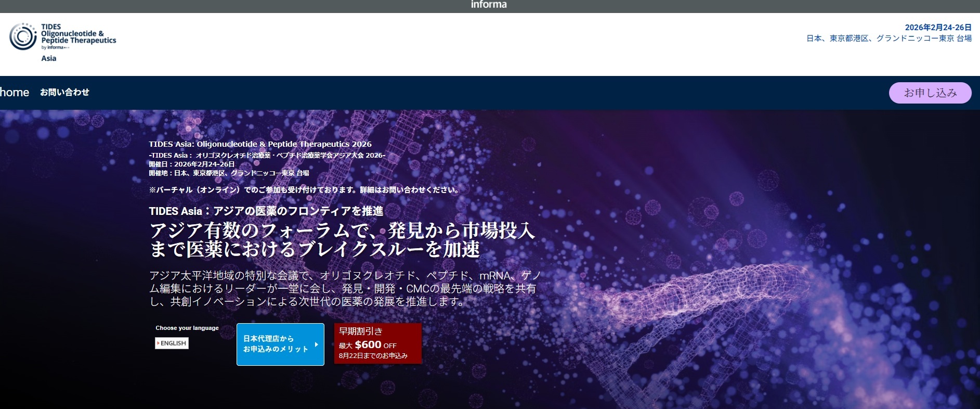Open 日本代理店からお申込みのメリット banner

tap(280, 344)
